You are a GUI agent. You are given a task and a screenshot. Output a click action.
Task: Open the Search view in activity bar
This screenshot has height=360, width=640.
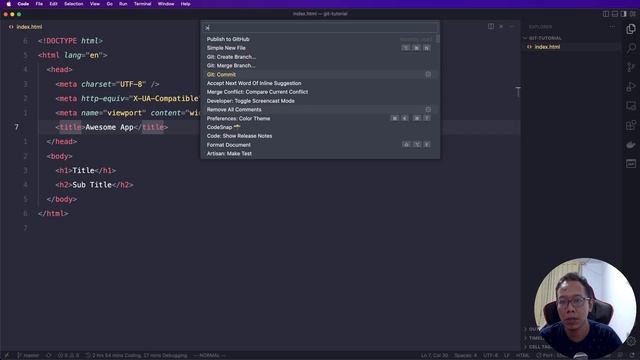coord(631,48)
